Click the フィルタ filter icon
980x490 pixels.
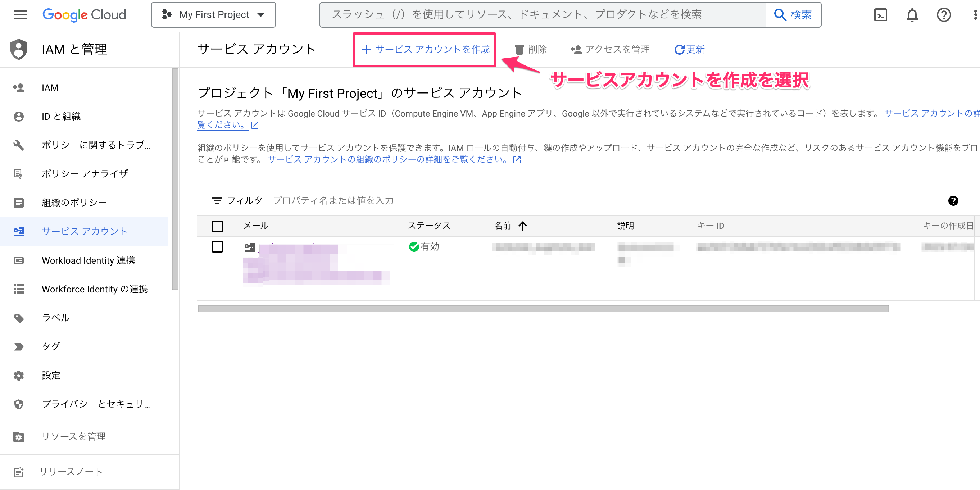pyautogui.click(x=217, y=200)
